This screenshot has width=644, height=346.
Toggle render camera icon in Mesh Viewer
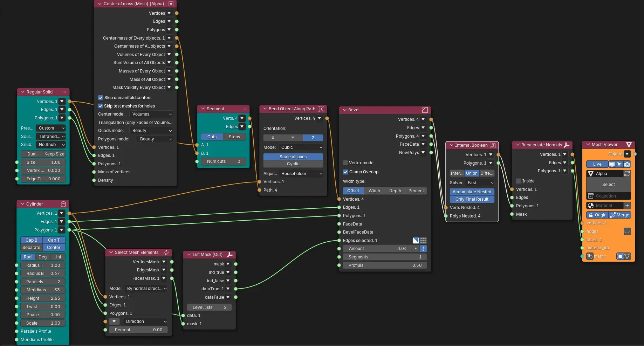point(627,164)
